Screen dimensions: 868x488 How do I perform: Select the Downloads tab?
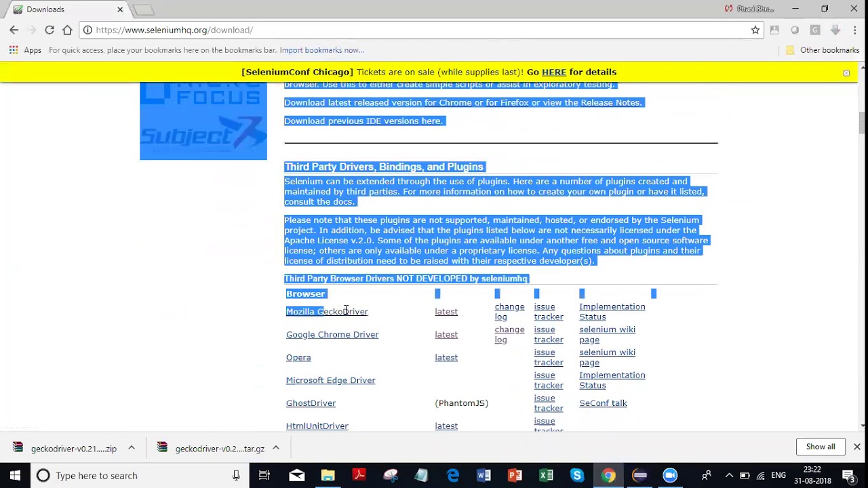(x=66, y=9)
